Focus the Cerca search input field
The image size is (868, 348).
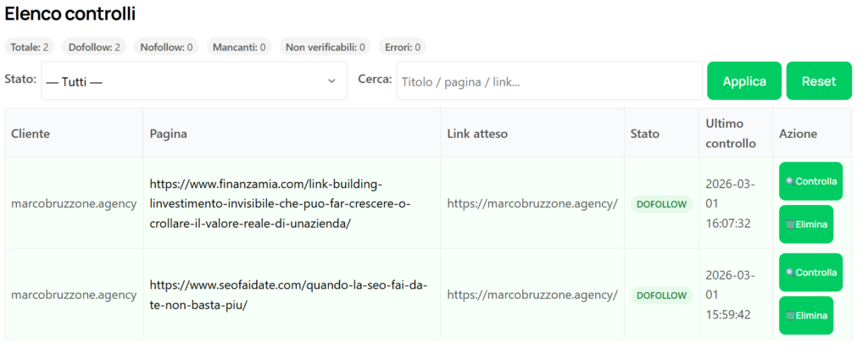549,80
